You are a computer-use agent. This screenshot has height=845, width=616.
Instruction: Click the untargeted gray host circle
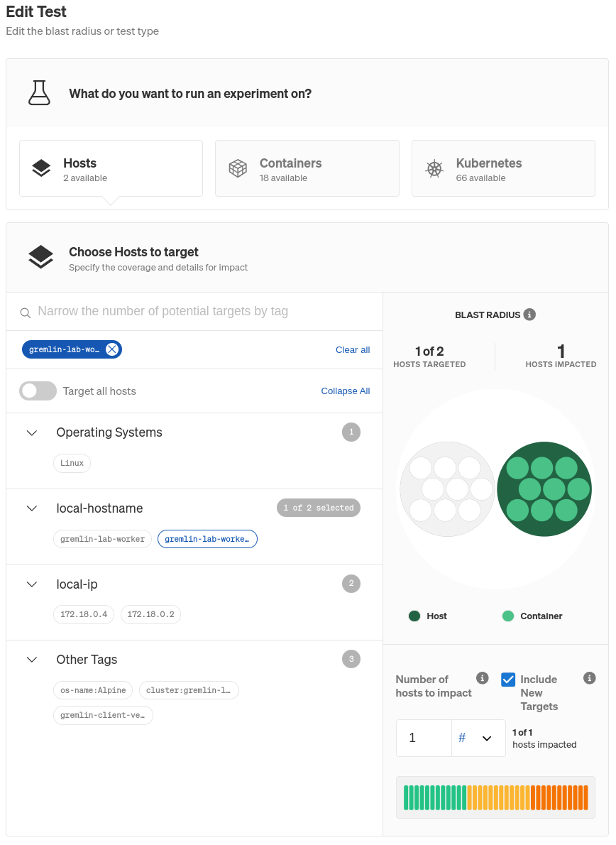447,489
